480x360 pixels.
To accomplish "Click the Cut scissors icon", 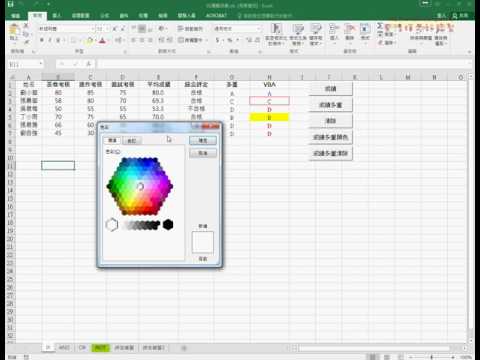I will click(27, 26).
